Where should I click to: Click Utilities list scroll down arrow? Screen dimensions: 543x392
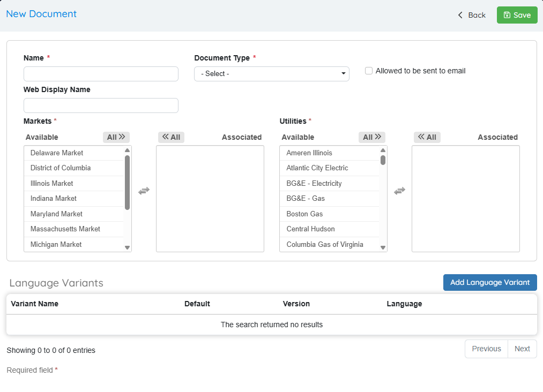[383, 247]
